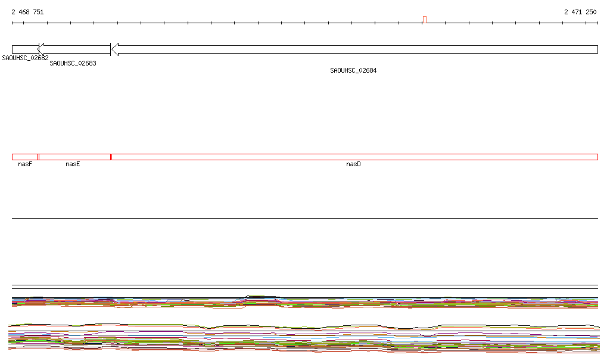610x364 pixels.
Task: Select the SAOUHSC_02682 gene arrow
Action: [25, 49]
